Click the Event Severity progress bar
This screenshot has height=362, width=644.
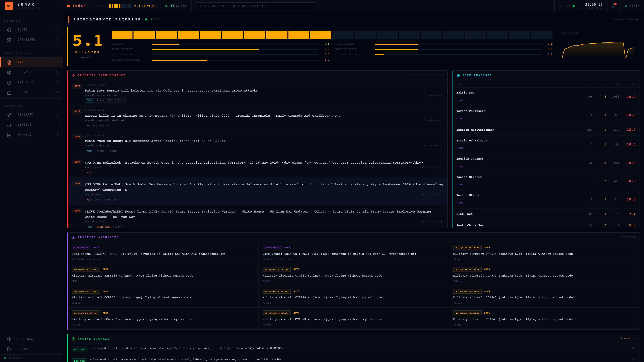tap(235, 49)
